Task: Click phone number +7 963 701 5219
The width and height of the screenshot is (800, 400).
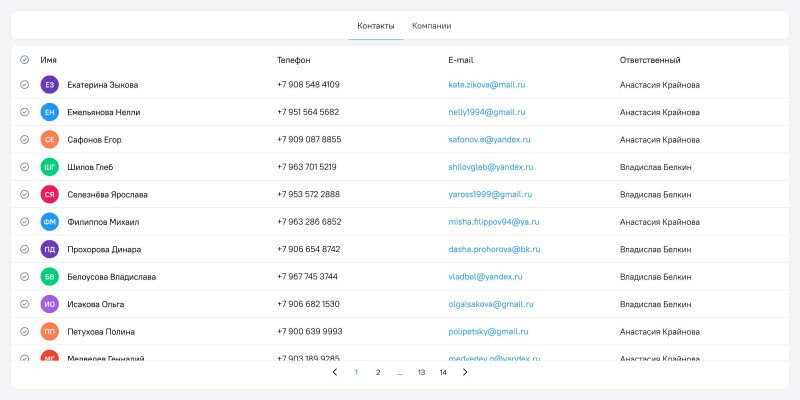Action: tap(307, 167)
